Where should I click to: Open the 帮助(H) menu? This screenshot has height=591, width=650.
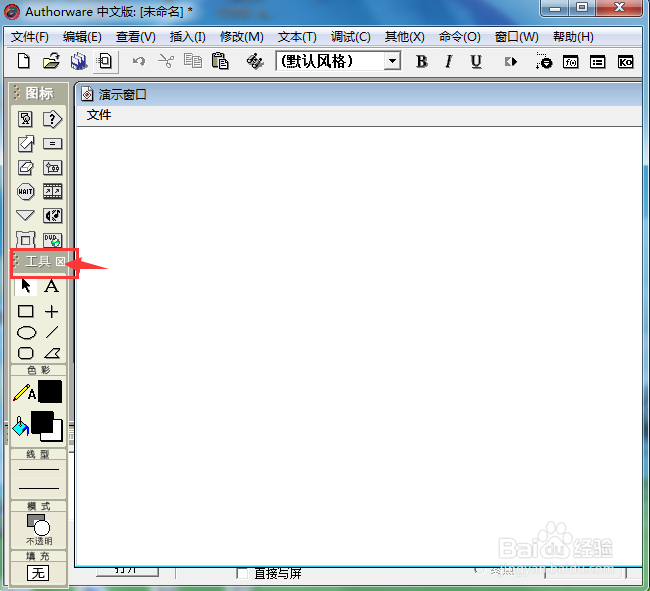coord(573,37)
